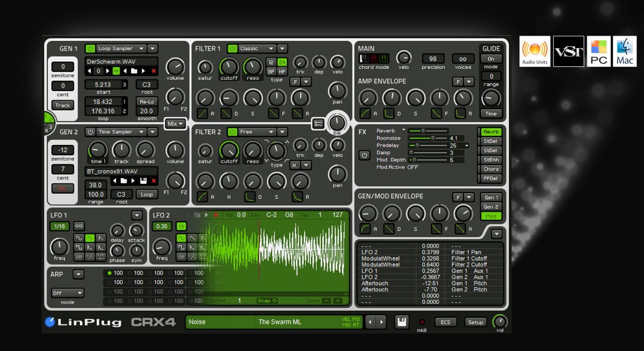
Task: Select random noise waveform in LFO 1
Action: (79, 257)
